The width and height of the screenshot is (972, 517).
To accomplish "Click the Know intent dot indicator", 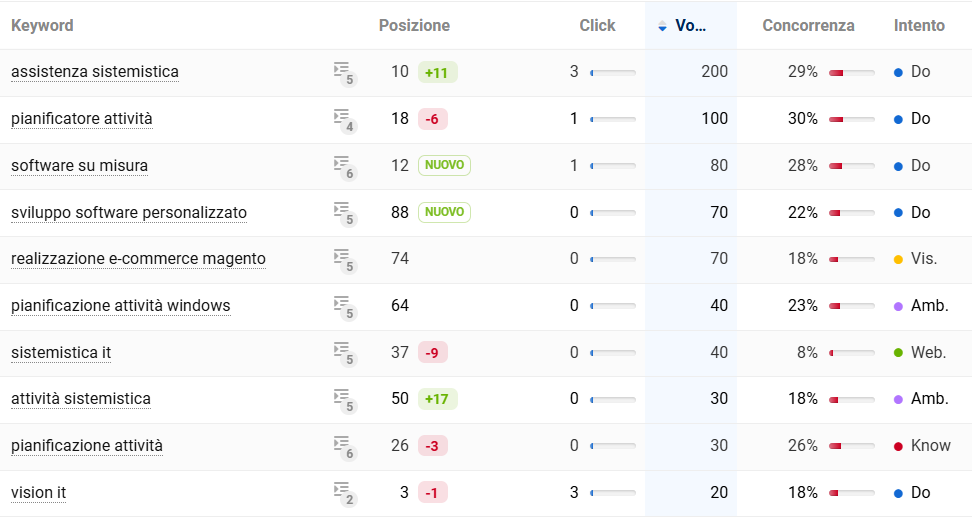I will 898,446.
